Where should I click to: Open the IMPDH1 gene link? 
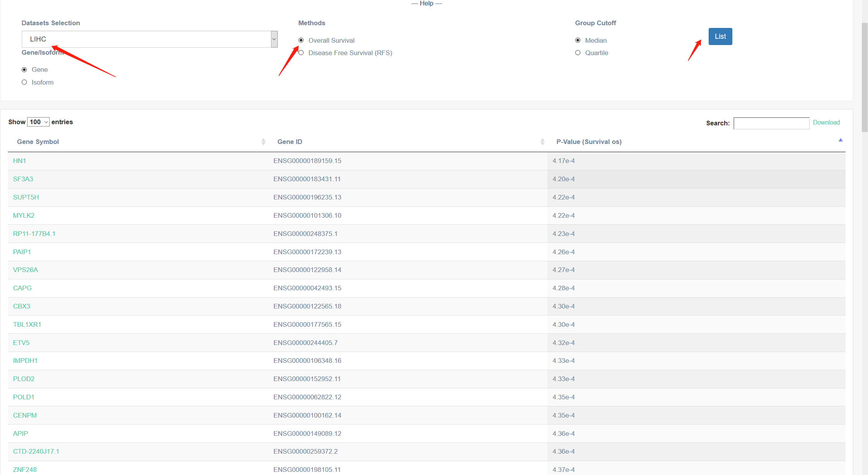tap(25, 361)
